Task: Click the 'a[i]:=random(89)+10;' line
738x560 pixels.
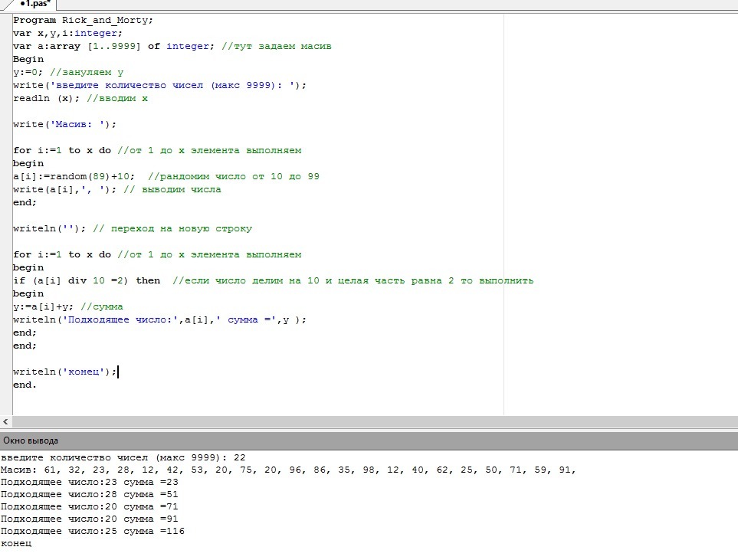Action: pyautogui.click(x=166, y=176)
